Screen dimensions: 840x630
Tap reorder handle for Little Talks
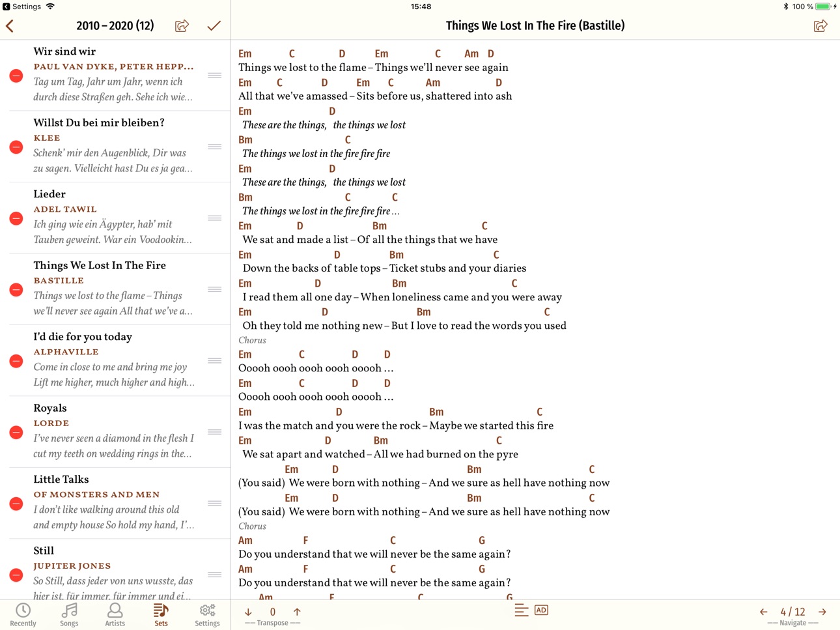(215, 504)
